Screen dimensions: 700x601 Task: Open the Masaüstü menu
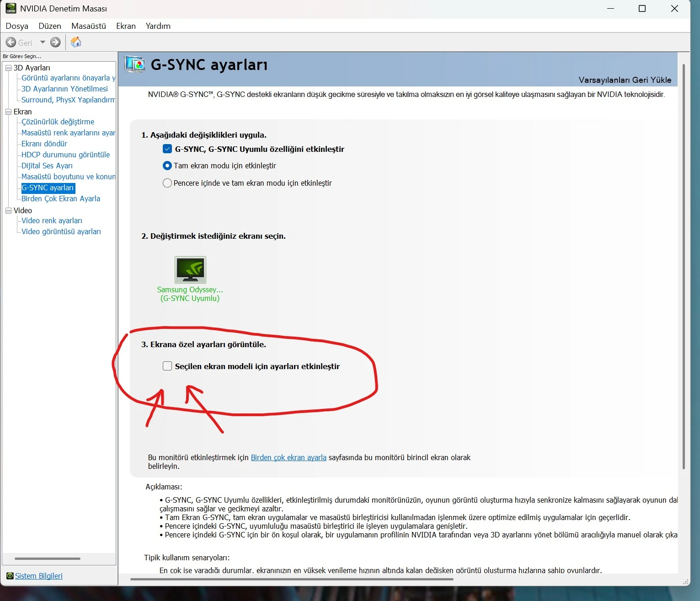89,26
